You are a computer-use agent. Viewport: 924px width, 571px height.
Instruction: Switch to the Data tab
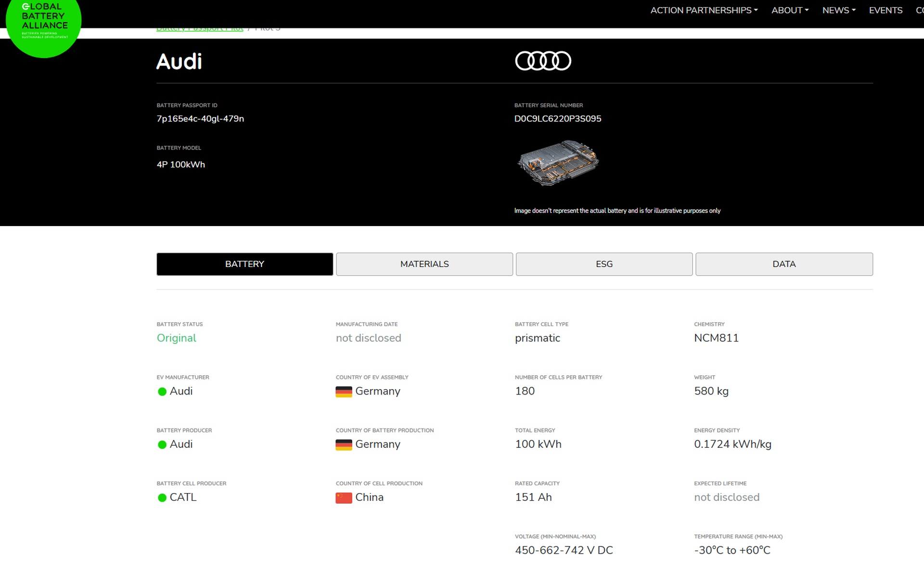(784, 264)
